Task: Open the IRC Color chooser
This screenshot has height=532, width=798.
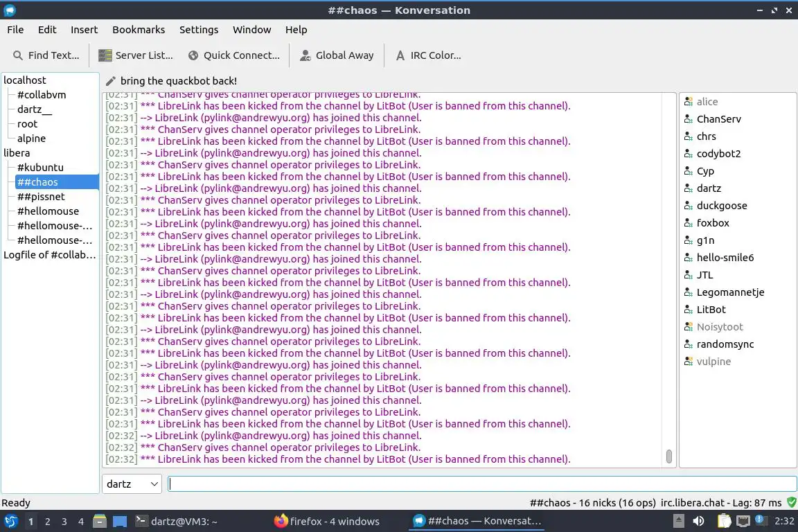Action: (428, 55)
